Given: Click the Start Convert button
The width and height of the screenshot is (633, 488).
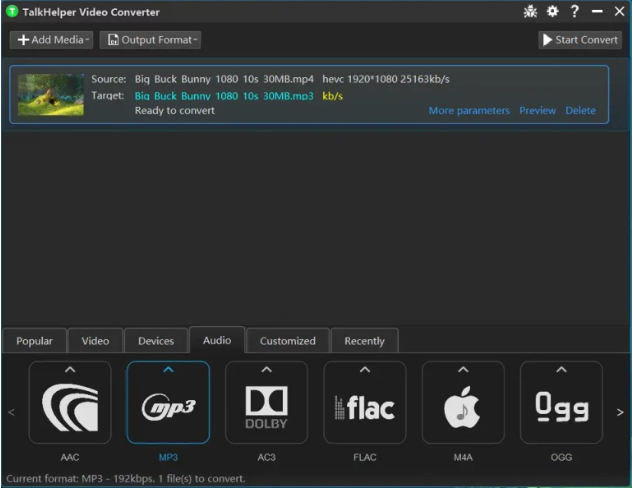Looking at the screenshot, I should 580,40.
